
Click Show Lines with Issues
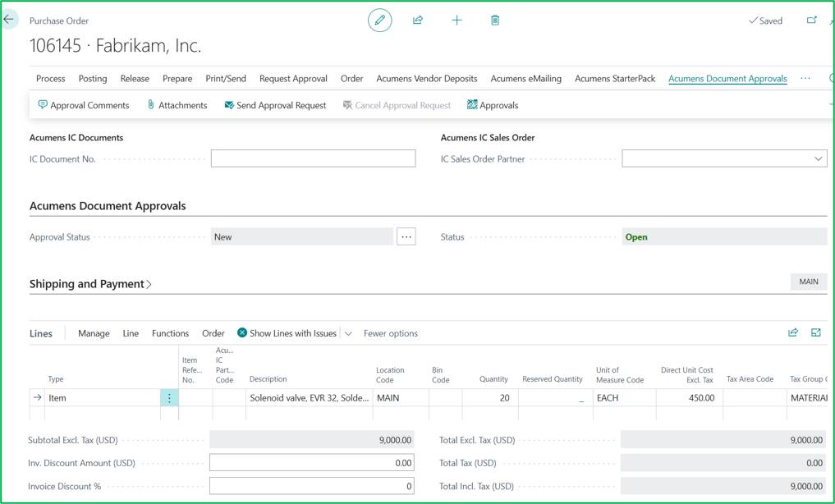[x=287, y=333]
